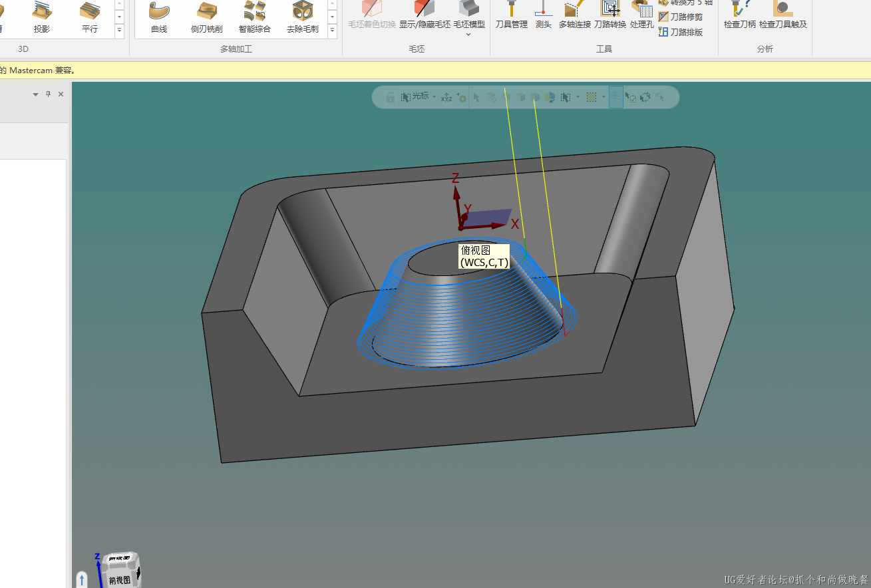Screen dimensions: 871x588
Task: Click the lock icon in selection bar
Action: (x=390, y=97)
